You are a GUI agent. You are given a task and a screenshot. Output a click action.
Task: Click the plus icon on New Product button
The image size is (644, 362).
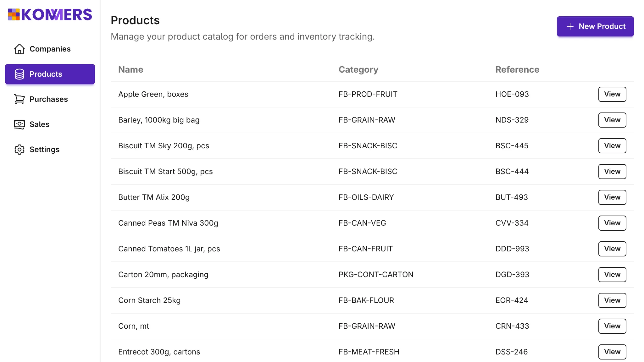pyautogui.click(x=569, y=26)
